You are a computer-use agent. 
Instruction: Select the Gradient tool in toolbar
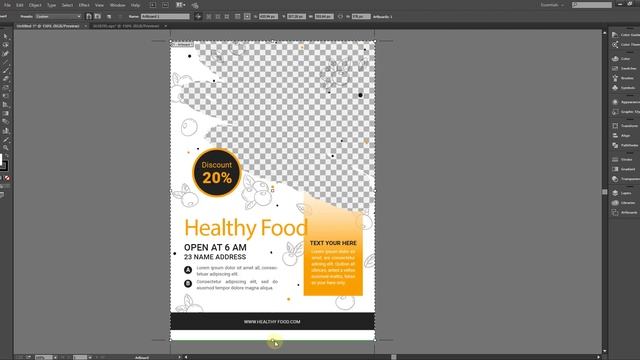[x=6, y=113]
